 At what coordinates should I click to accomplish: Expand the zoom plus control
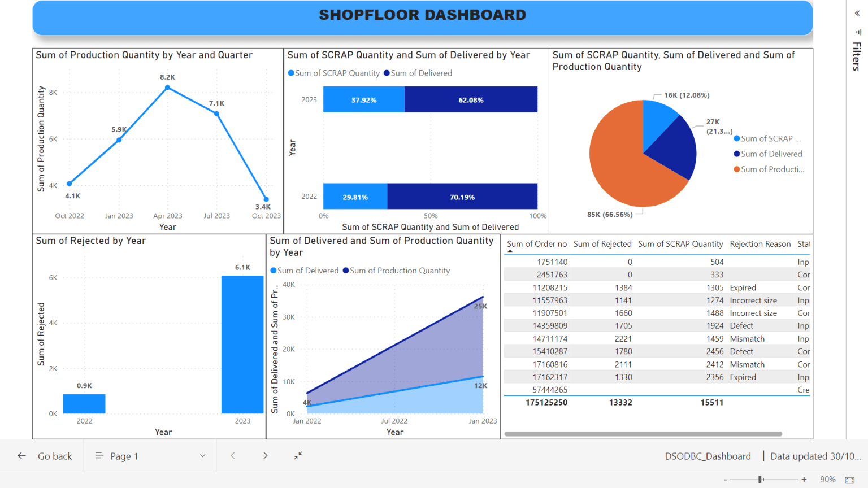tap(803, 478)
